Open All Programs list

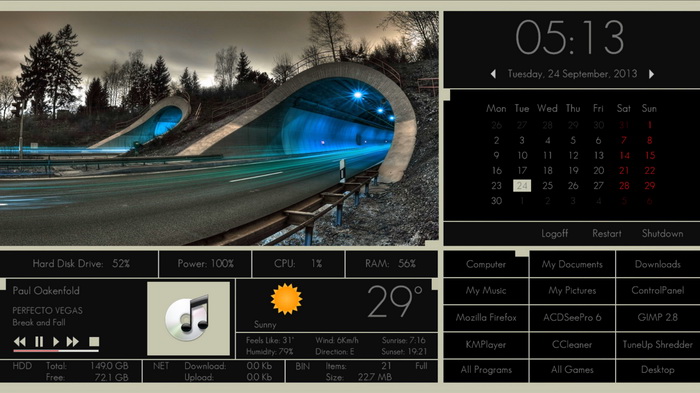pyautogui.click(x=486, y=370)
